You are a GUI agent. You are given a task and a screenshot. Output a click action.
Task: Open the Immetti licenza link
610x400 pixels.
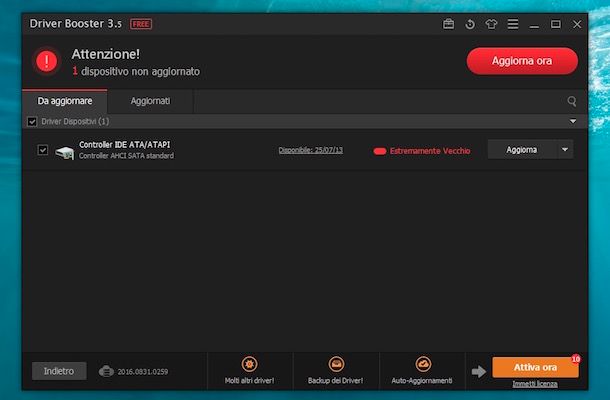(x=535, y=384)
